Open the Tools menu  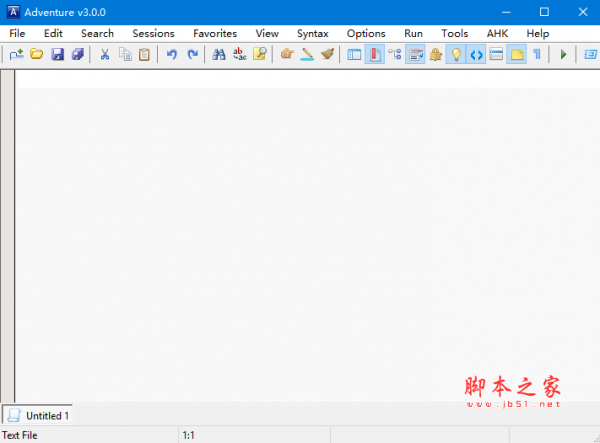click(455, 34)
